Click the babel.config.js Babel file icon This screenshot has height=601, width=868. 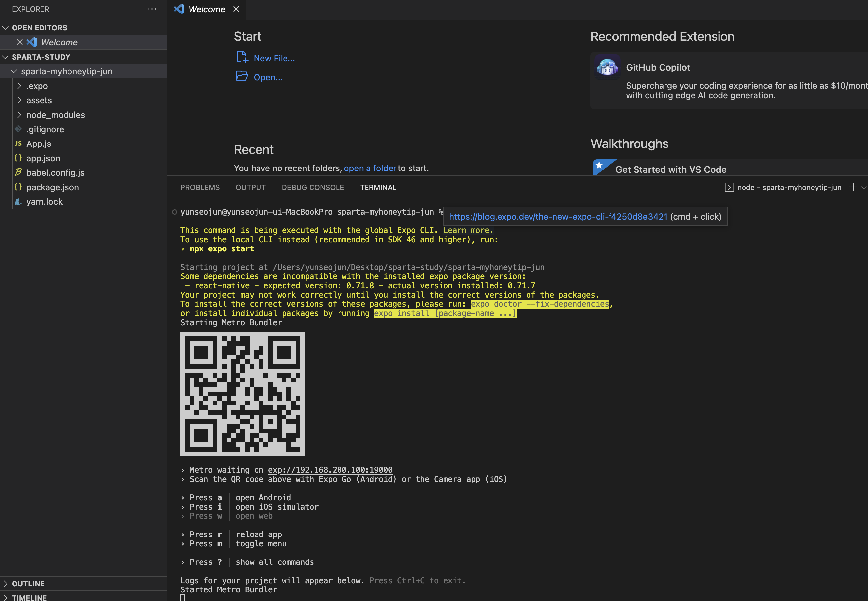point(18,172)
